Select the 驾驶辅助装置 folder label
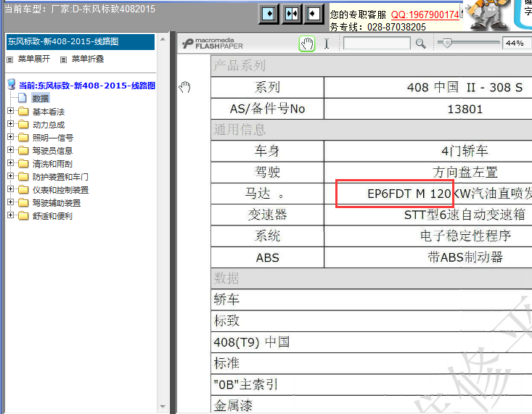The height and width of the screenshot is (414, 532). point(57,203)
